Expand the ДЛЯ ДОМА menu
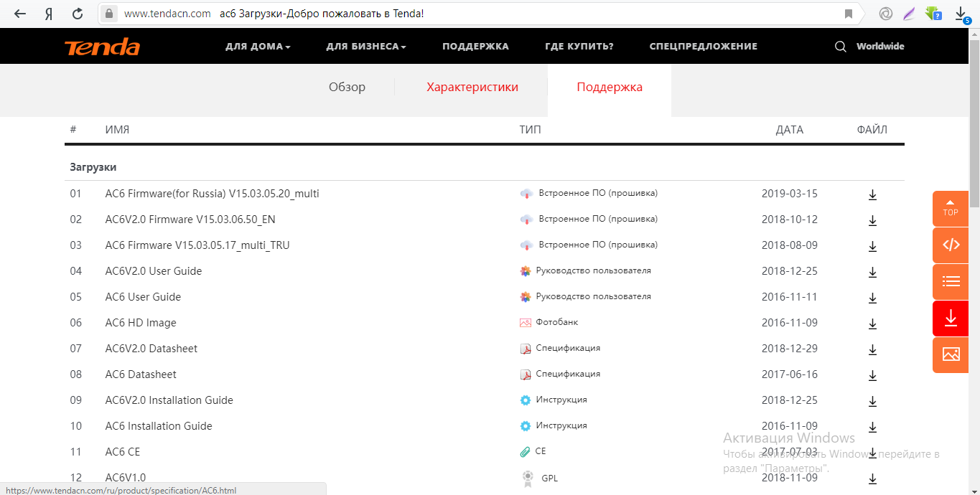Image resolution: width=980 pixels, height=495 pixels. pyautogui.click(x=258, y=47)
